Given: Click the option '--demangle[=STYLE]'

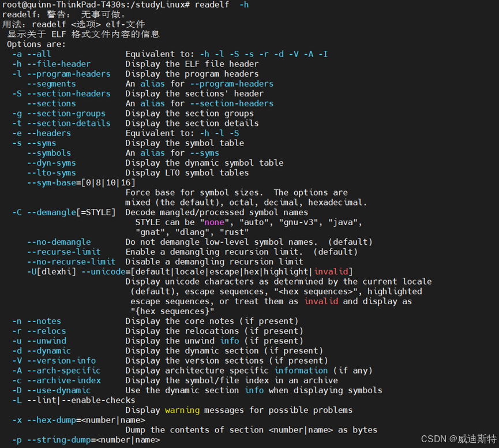Looking at the screenshot, I should click(x=72, y=212).
